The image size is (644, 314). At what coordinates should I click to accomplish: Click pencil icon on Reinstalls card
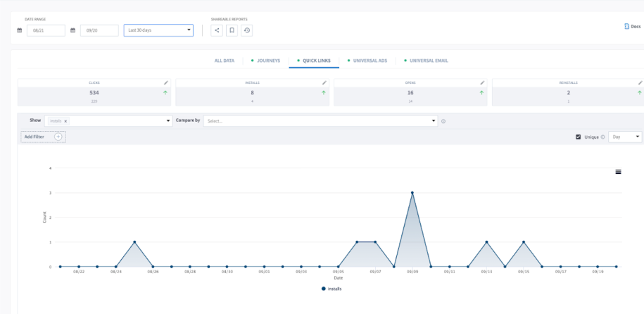(640, 82)
